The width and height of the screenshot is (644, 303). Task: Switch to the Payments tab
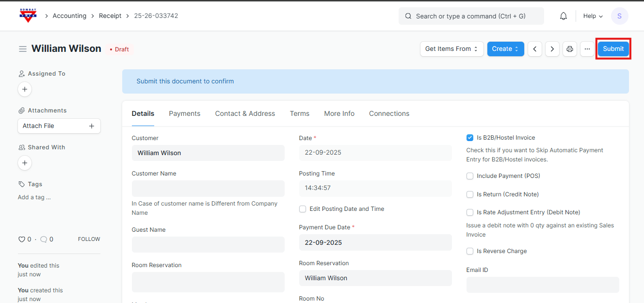coord(184,113)
